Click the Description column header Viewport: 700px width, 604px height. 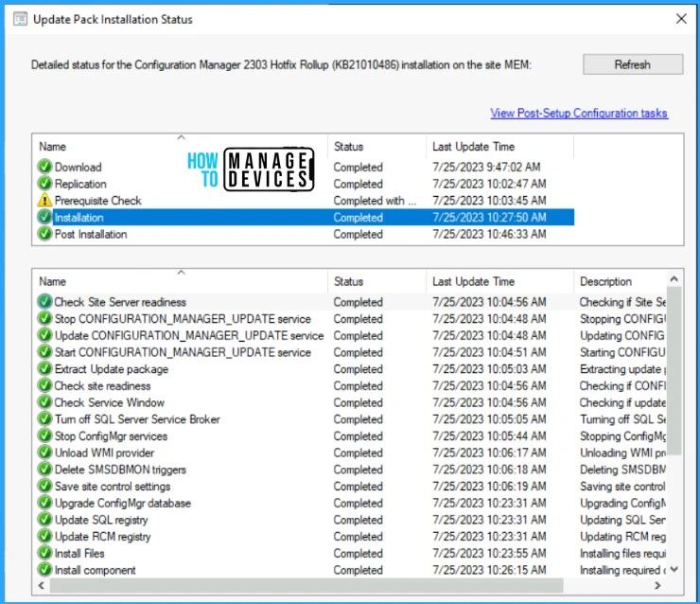(x=621, y=281)
